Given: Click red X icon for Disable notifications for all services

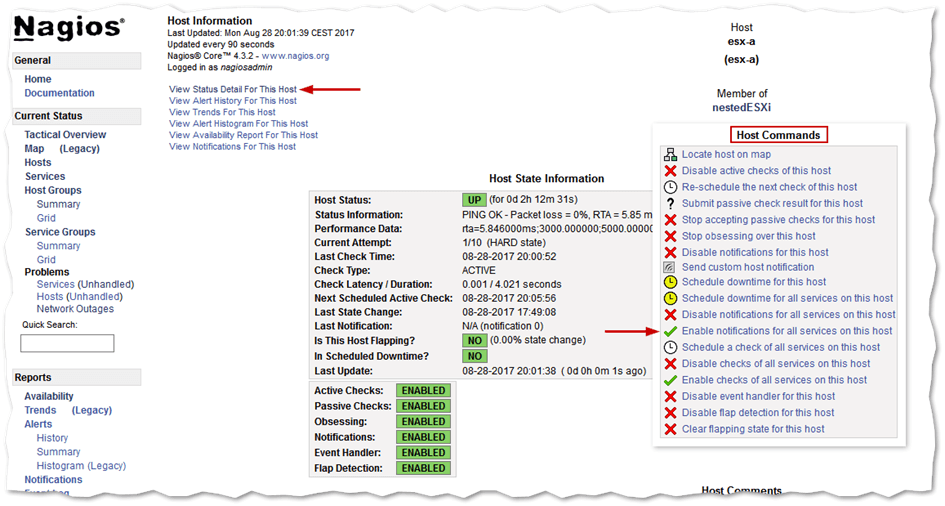Looking at the screenshot, I should tap(670, 314).
